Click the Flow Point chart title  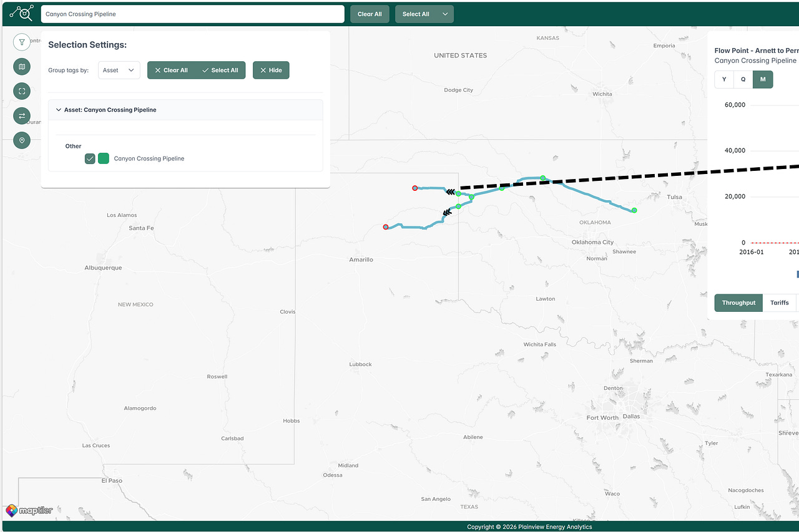coord(757,51)
